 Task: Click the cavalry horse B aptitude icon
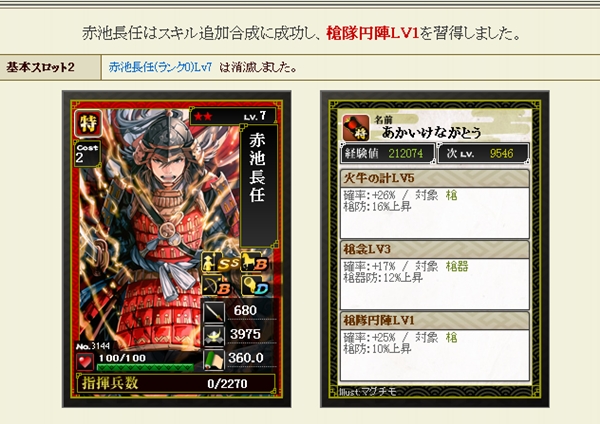pos(255,262)
